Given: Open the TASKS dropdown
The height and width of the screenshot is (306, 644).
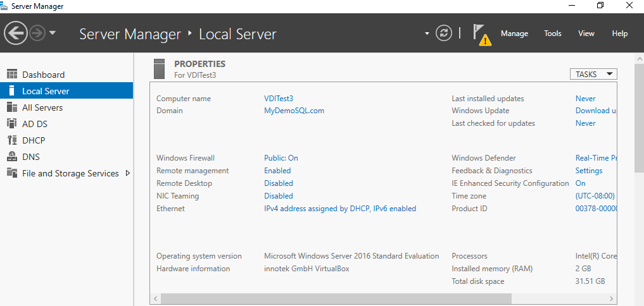Looking at the screenshot, I should tap(593, 74).
